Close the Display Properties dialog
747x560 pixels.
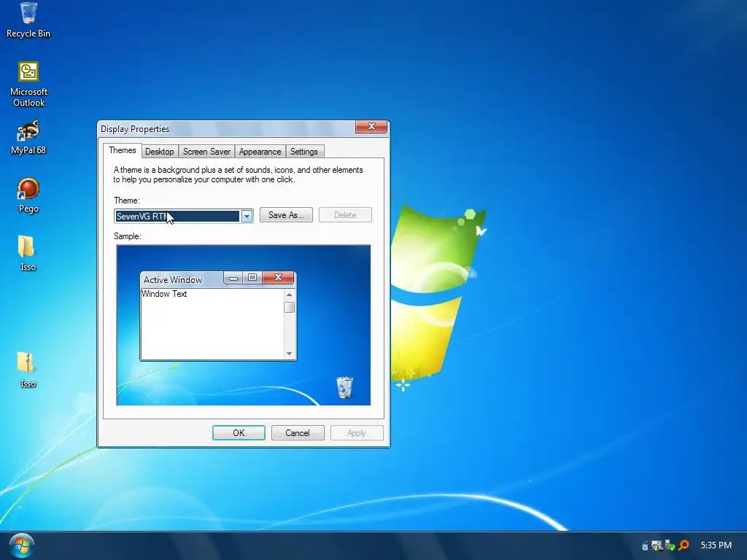point(371,127)
